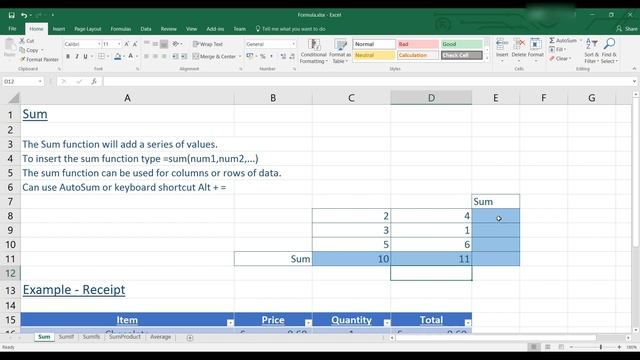
Task: Open the font size dropdown
Action: coord(119,44)
